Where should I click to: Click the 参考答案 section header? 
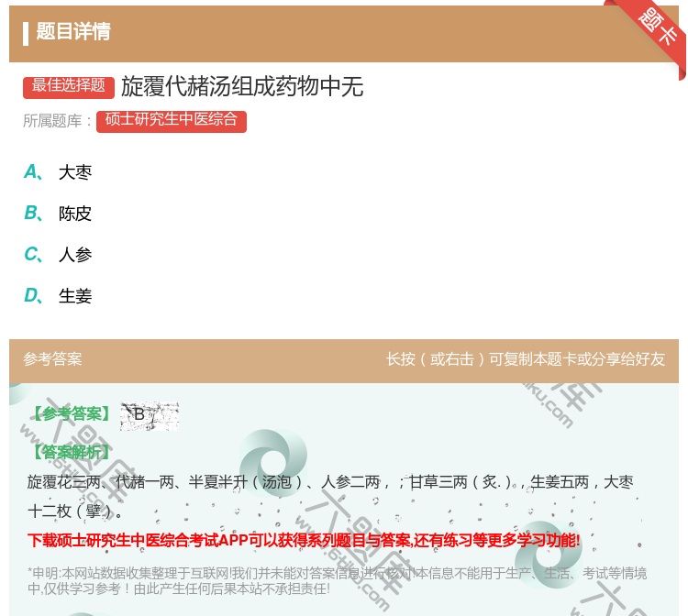[x=52, y=359]
